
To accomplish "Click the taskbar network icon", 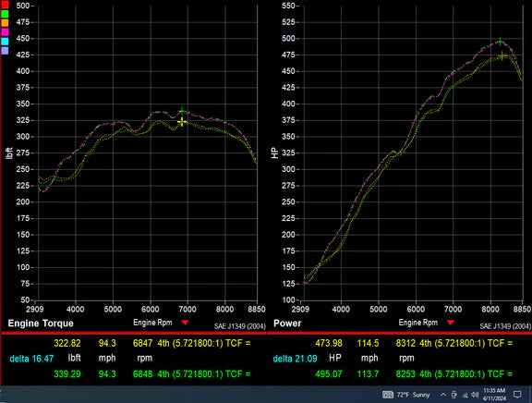I will 465,396.
